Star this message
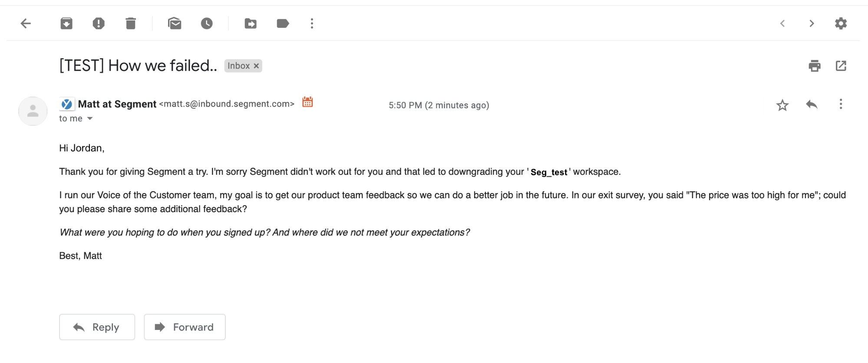The width and height of the screenshot is (868, 363). [x=782, y=105]
